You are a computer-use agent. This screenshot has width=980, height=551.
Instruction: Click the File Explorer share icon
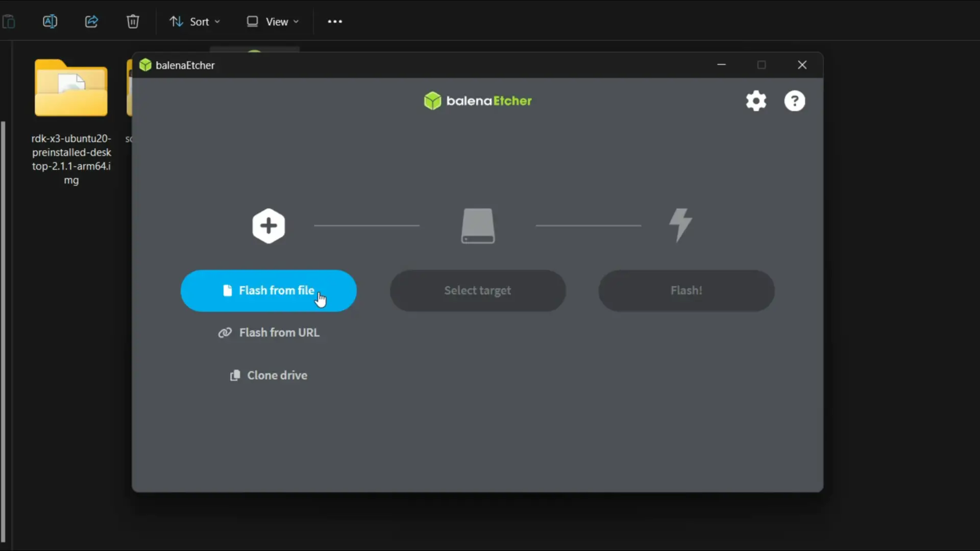click(91, 21)
